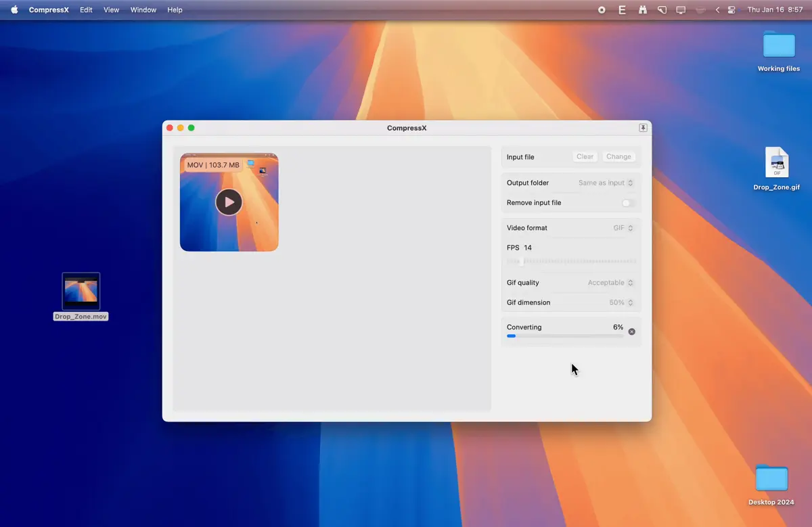The image size is (812, 527).
Task: Open the Gif quality Acceptable dropdown
Action: click(610, 283)
